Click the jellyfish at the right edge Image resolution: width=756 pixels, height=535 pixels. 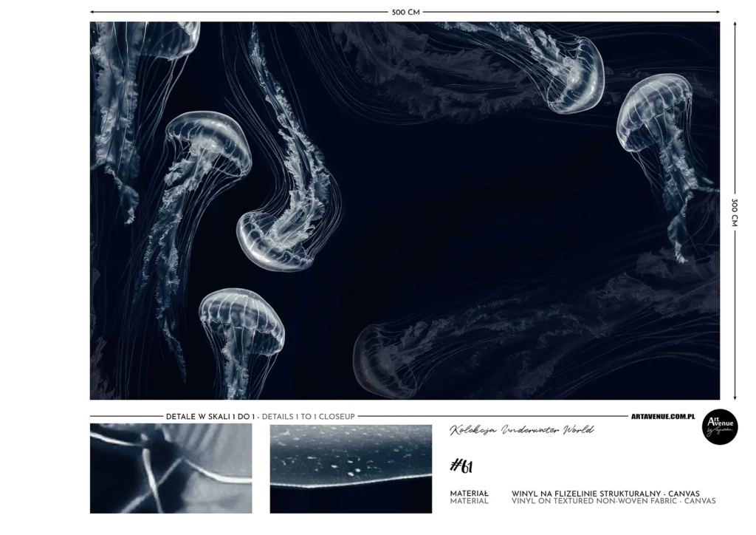655,111
